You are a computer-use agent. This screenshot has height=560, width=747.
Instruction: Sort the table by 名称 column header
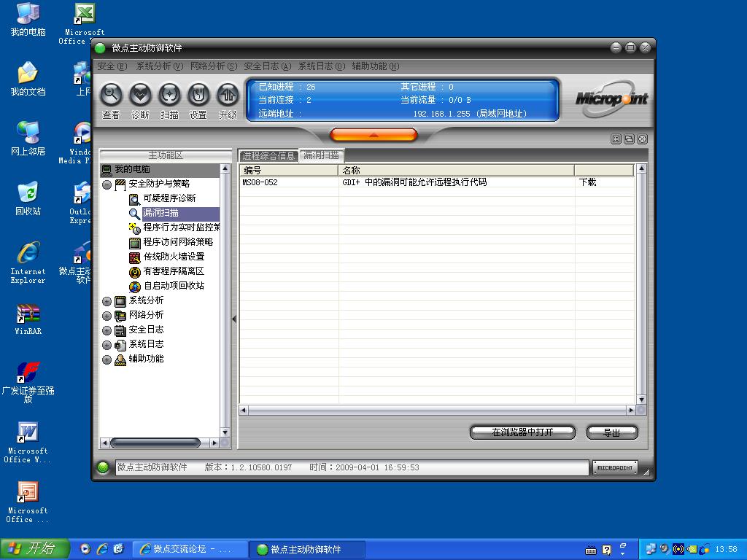[457, 171]
